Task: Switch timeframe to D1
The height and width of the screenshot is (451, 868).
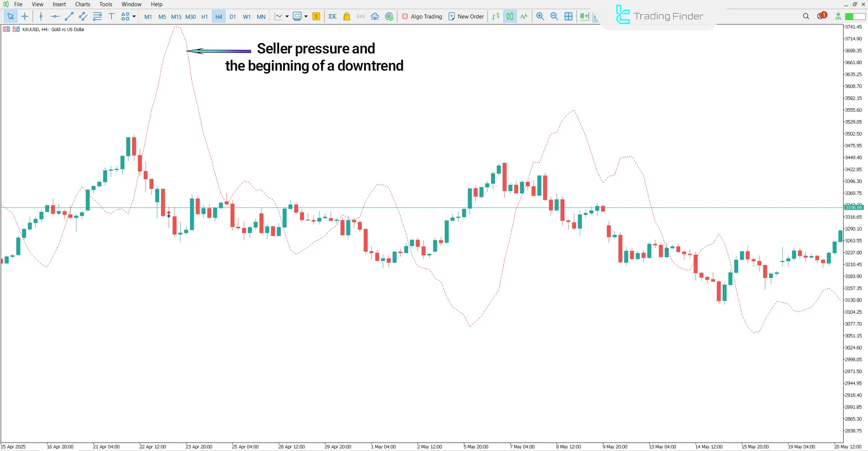Action: [x=232, y=16]
